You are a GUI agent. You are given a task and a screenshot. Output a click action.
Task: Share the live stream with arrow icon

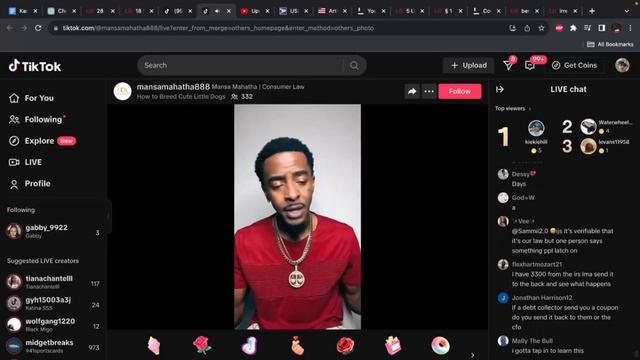tap(412, 91)
